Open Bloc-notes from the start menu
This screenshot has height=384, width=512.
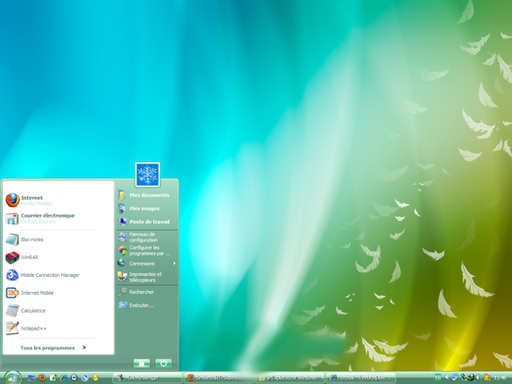(x=58, y=239)
